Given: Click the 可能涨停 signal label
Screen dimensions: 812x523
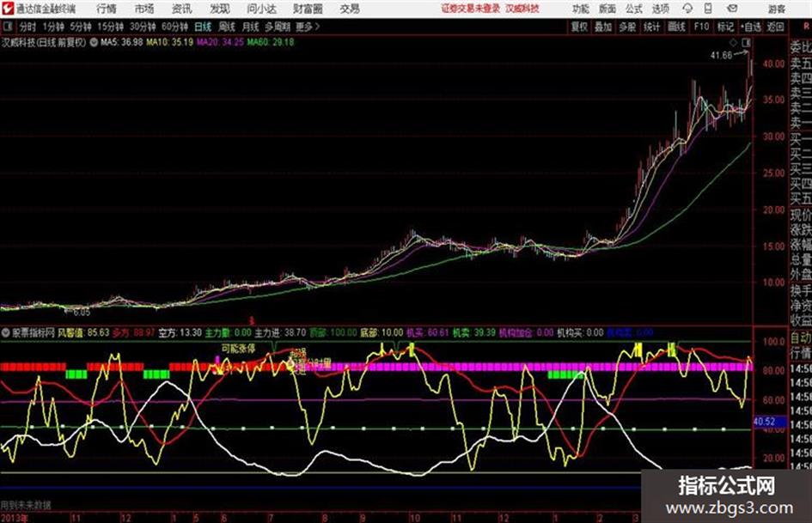Looking at the screenshot, I should pyautogui.click(x=238, y=349).
